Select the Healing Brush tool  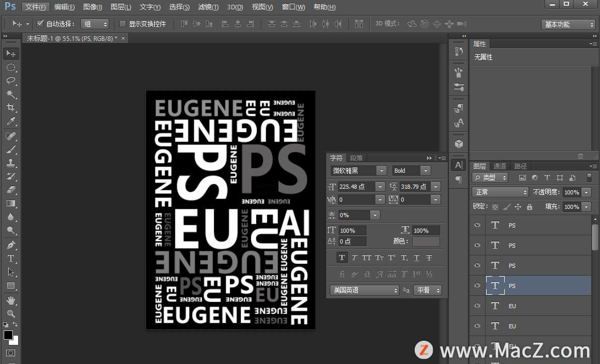point(11,136)
